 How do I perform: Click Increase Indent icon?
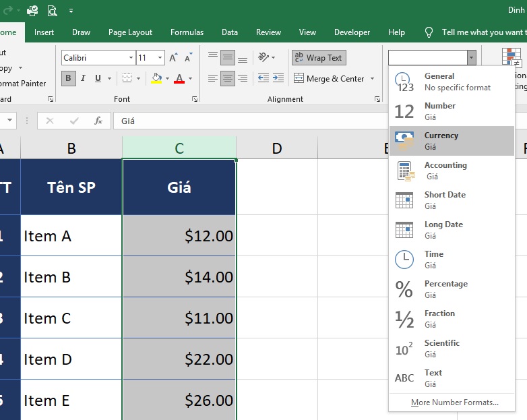278,78
